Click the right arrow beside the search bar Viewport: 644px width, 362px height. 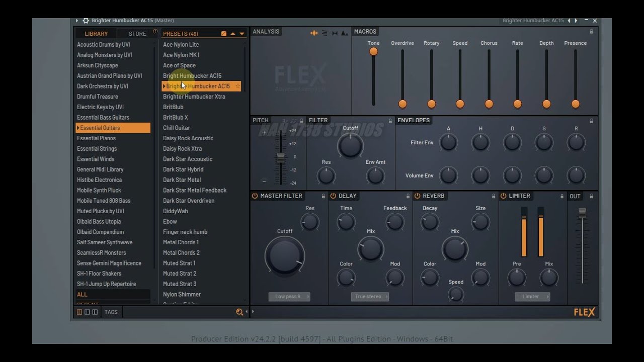tap(253, 312)
